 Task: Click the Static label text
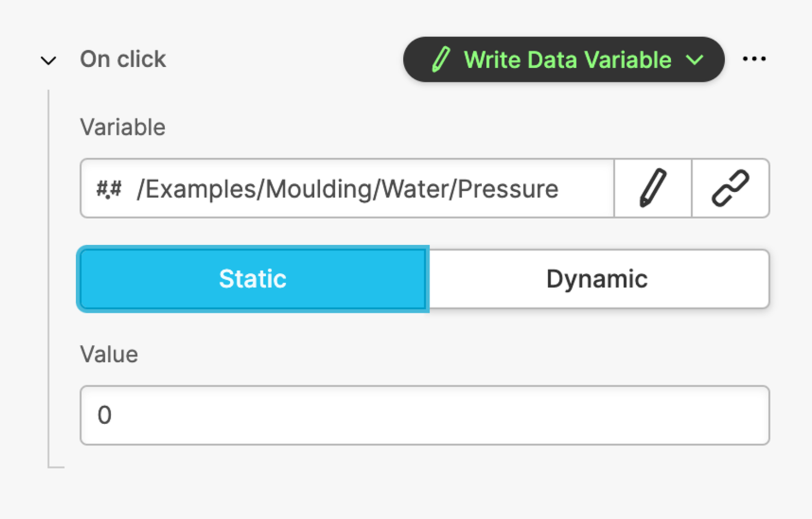pos(253,279)
